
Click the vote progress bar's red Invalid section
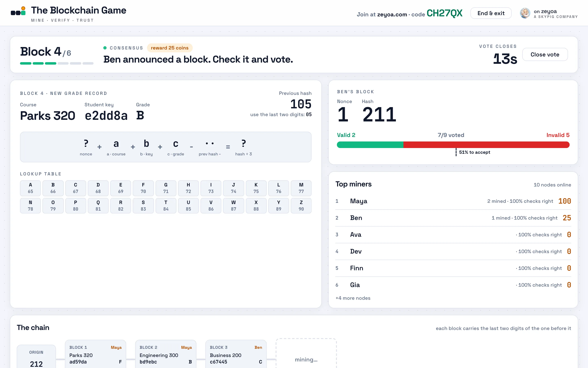[486, 145]
